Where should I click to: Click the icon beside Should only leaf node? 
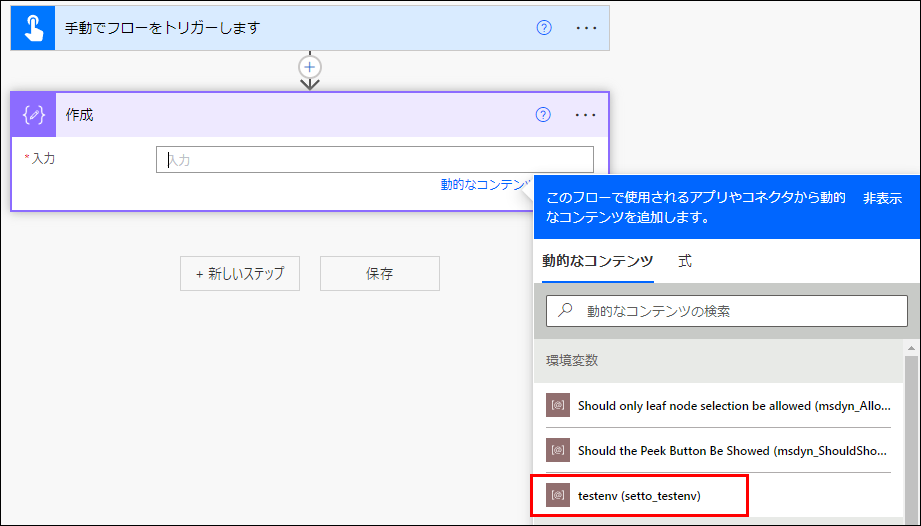point(558,405)
